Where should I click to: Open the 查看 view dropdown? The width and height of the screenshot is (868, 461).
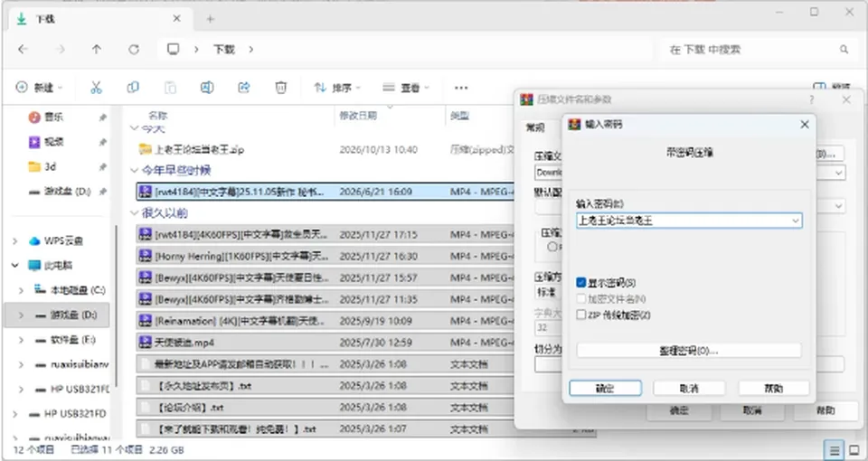tap(407, 88)
